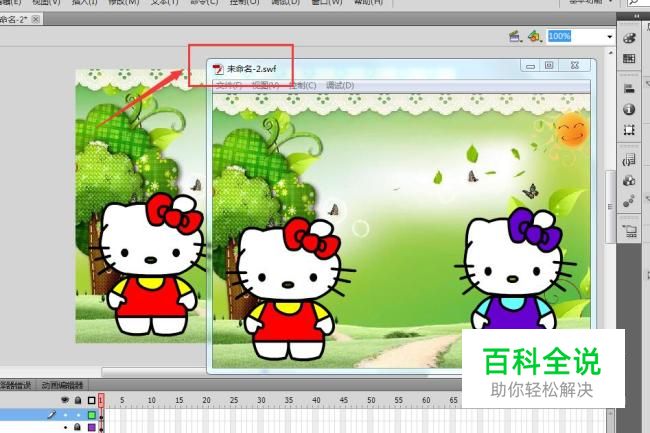This screenshot has width=650, height=433.
Task: Click the Flash player icon in swf title bar
Action: pyautogui.click(x=218, y=69)
